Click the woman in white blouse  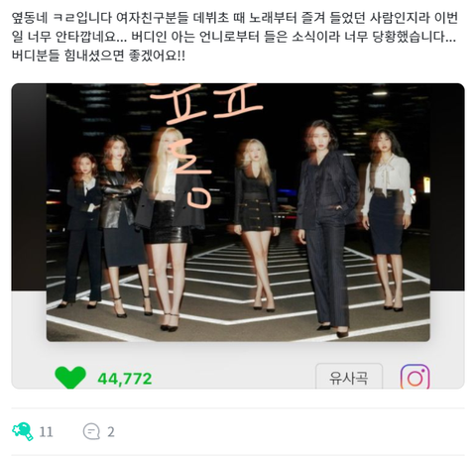pyautogui.click(x=388, y=218)
